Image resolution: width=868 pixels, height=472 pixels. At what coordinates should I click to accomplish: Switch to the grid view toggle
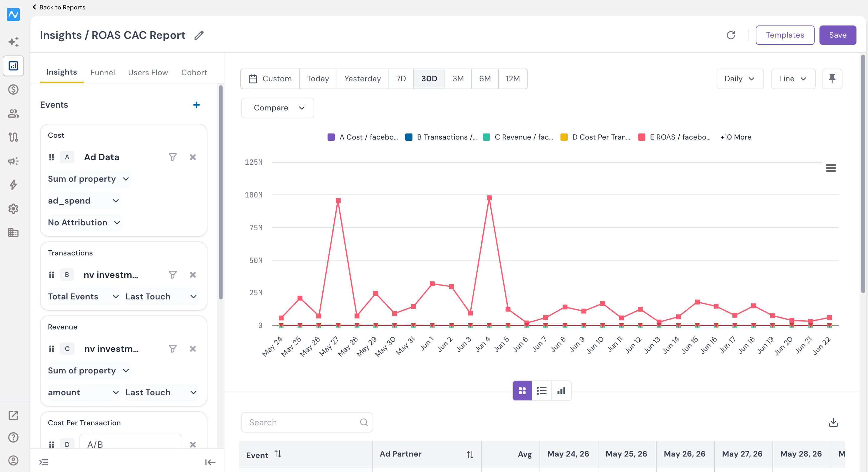pyautogui.click(x=522, y=391)
